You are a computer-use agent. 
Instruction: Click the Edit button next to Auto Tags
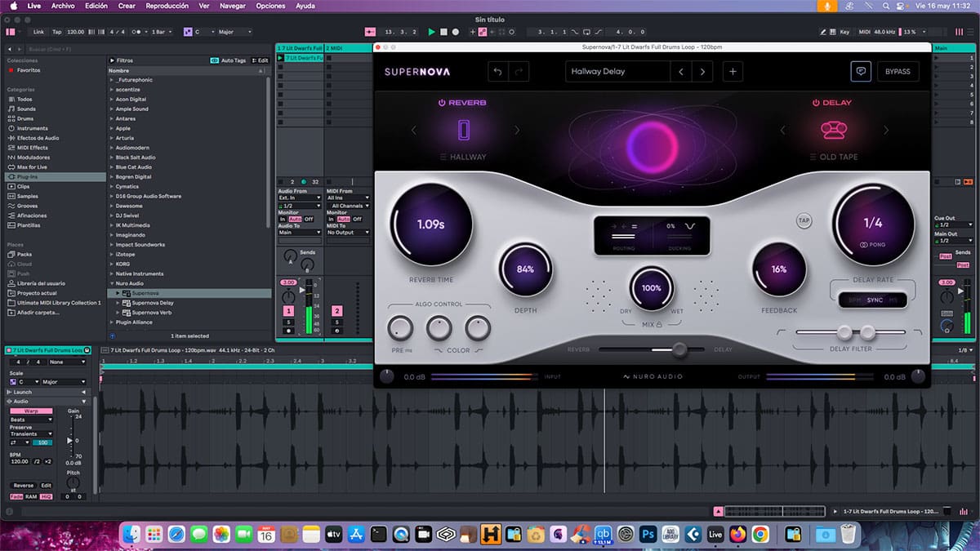point(261,60)
